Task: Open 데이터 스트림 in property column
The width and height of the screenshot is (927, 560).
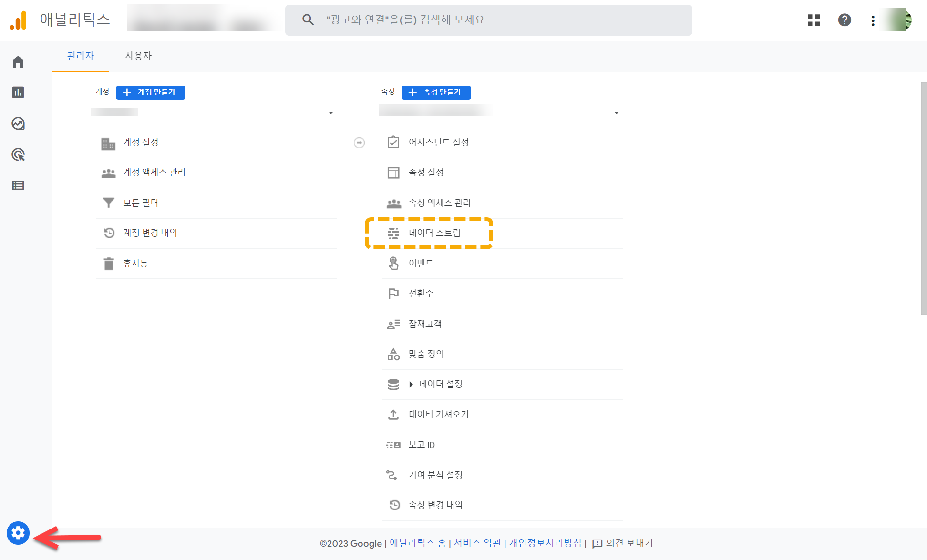Action: click(434, 233)
